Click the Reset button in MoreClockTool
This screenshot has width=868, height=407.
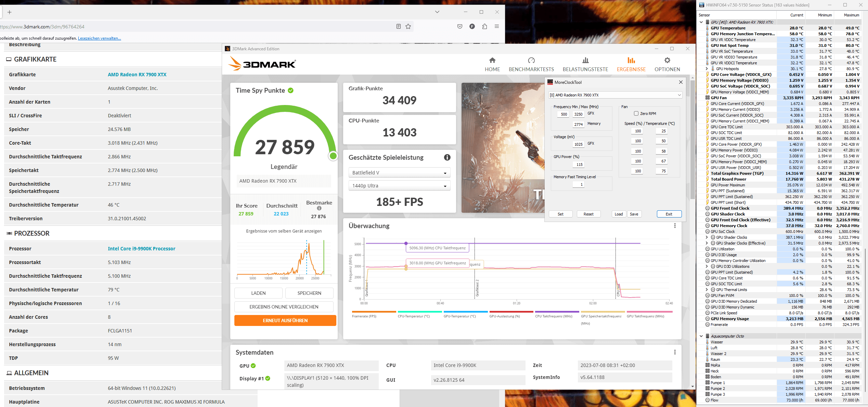[x=588, y=214]
